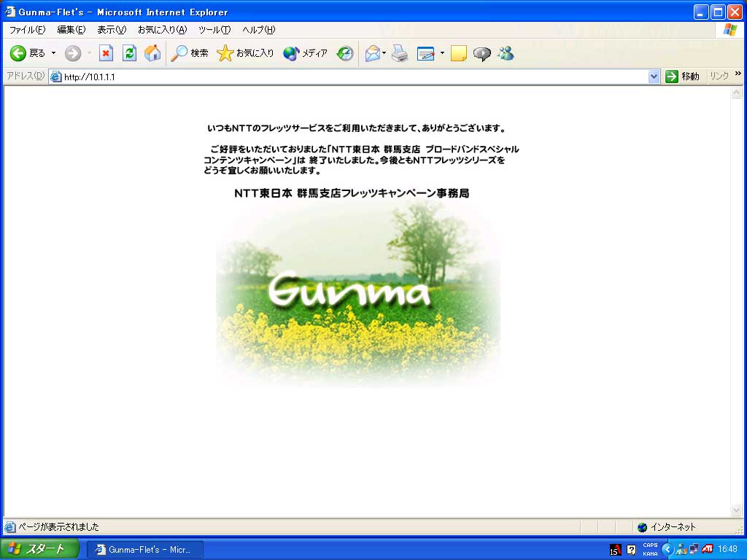This screenshot has width=747, height=560.
Task: Click the vertical scrollbar up arrow
Action: 737,93
